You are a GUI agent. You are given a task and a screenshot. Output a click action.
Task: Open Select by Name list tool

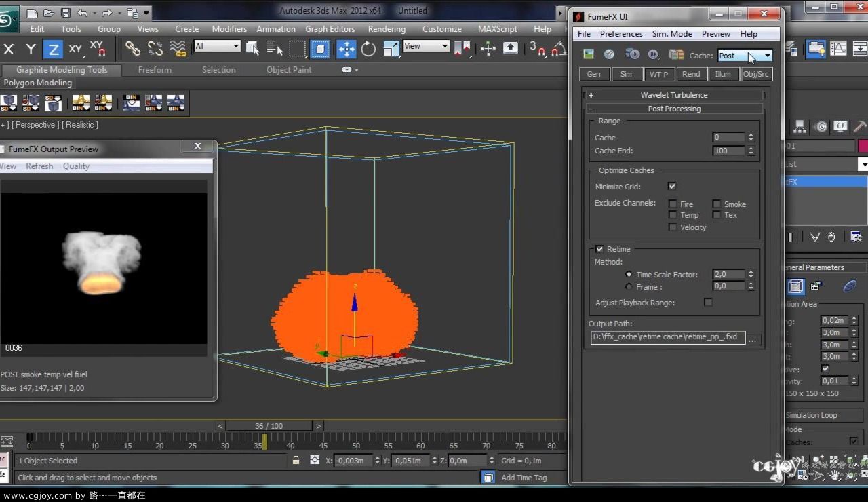point(275,48)
